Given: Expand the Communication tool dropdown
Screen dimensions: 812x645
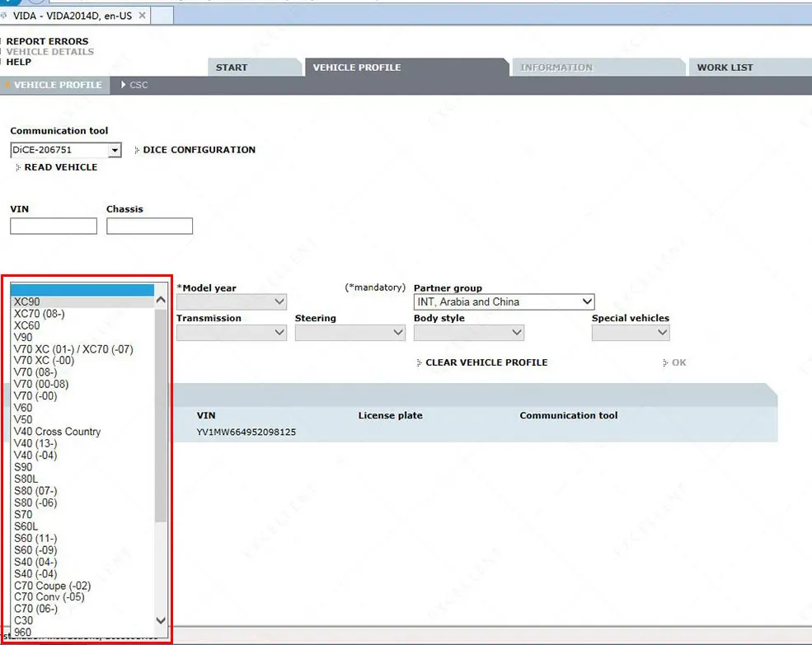Looking at the screenshot, I should coord(115,150).
